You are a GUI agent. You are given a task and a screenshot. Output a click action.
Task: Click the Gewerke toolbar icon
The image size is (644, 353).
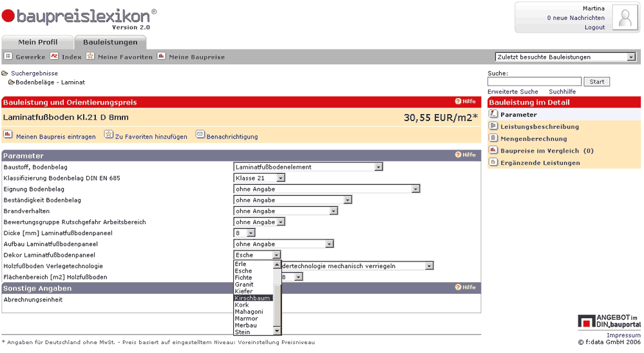pyautogui.click(x=8, y=56)
